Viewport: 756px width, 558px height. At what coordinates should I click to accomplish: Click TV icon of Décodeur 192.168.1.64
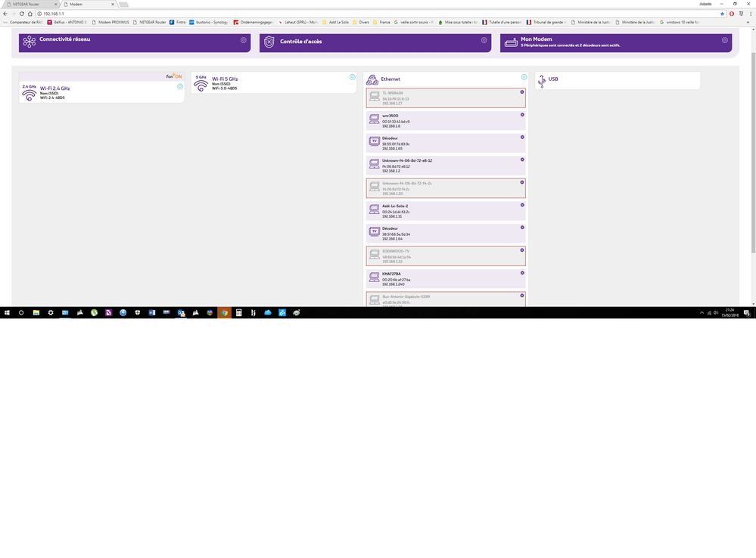(x=374, y=232)
